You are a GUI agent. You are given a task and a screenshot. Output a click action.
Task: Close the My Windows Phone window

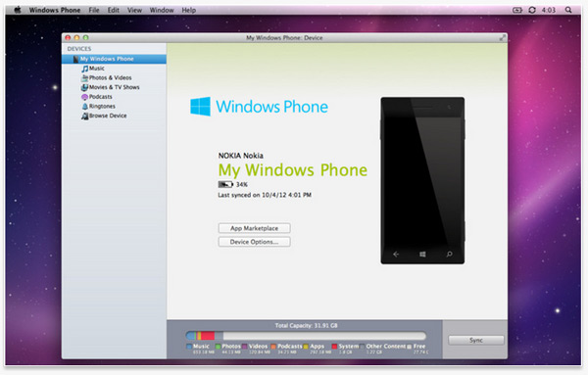68,37
